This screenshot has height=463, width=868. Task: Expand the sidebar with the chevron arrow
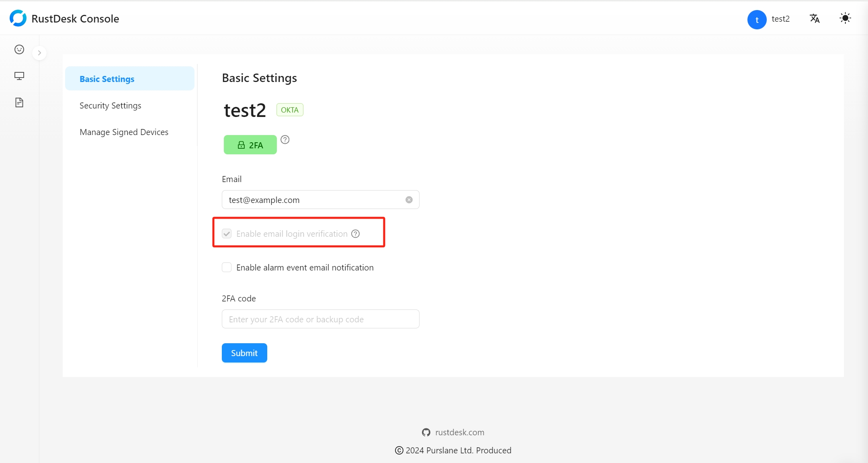pyautogui.click(x=39, y=53)
